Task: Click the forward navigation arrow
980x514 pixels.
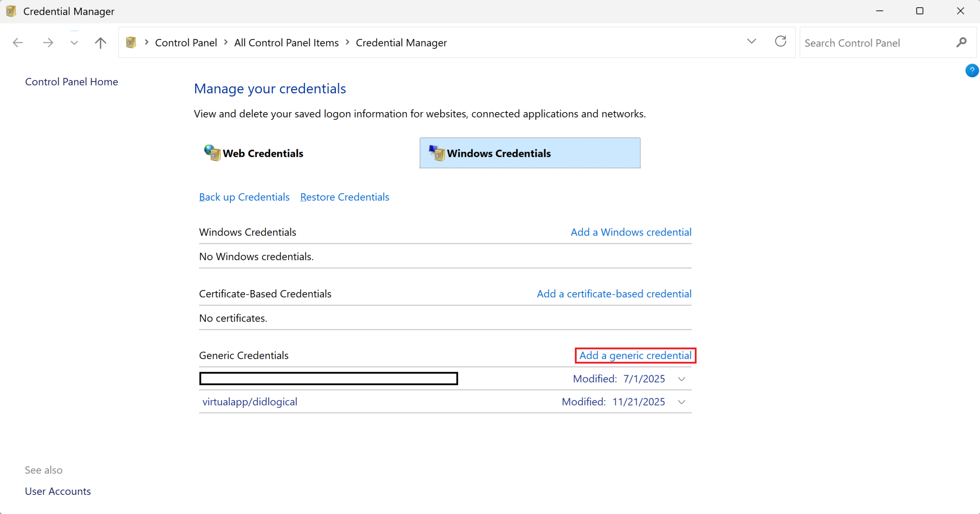Action: [48, 42]
